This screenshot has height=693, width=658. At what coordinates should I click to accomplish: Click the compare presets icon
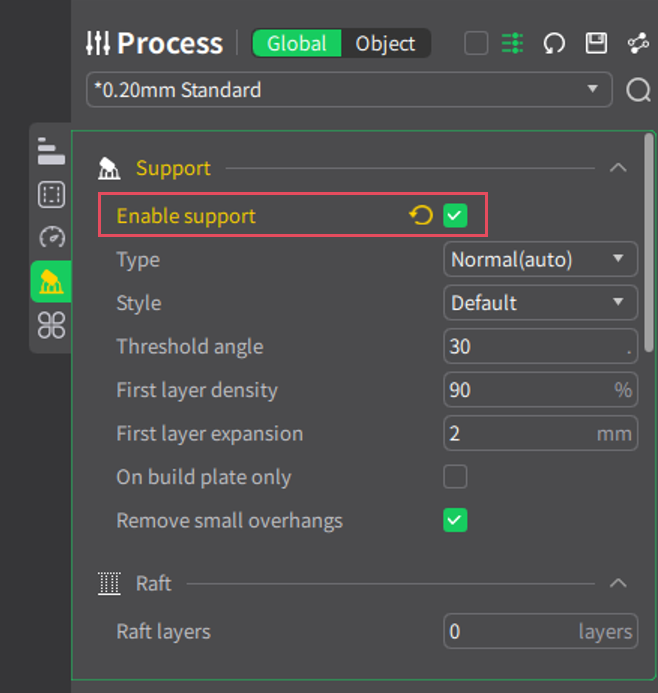(x=637, y=43)
